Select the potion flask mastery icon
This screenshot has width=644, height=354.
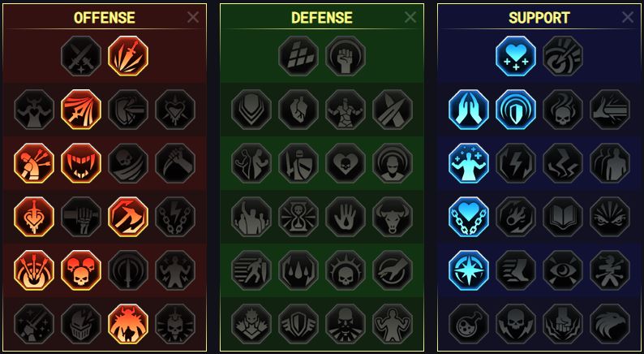click(469, 324)
